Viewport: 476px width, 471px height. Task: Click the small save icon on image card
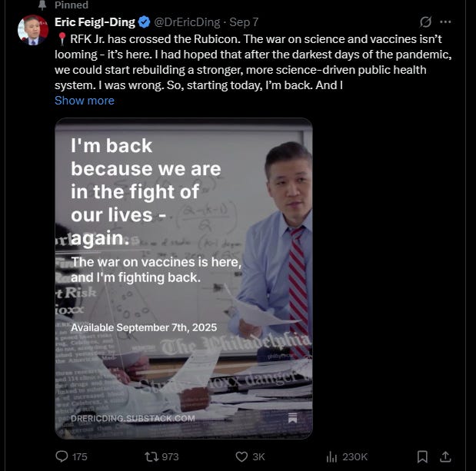[292, 418]
